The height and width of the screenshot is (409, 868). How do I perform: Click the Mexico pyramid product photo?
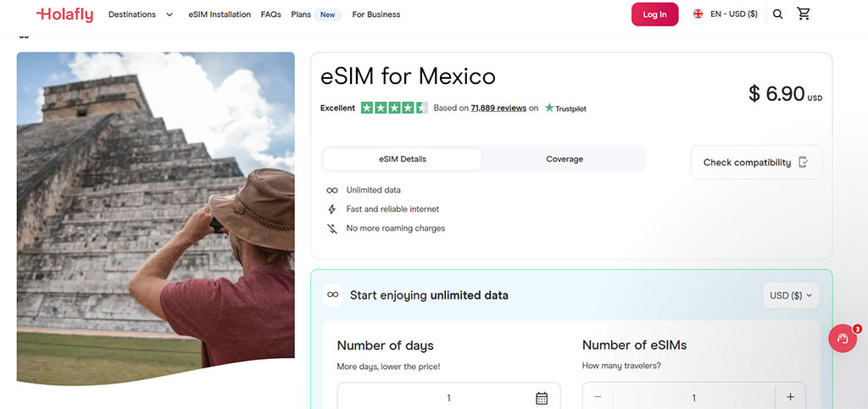click(x=156, y=218)
